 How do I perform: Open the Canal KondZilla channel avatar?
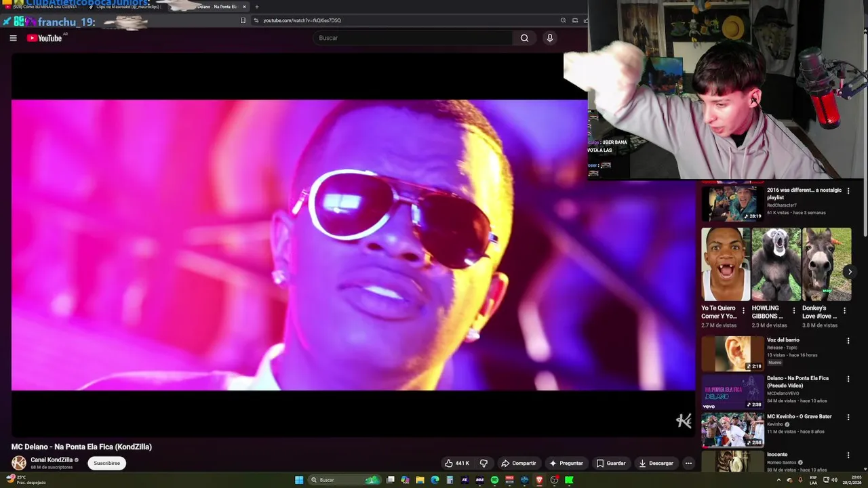pyautogui.click(x=19, y=463)
